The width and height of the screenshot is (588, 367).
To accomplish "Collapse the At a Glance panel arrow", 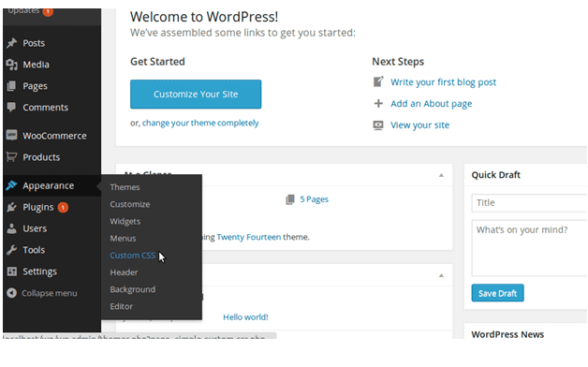I will tap(441, 175).
